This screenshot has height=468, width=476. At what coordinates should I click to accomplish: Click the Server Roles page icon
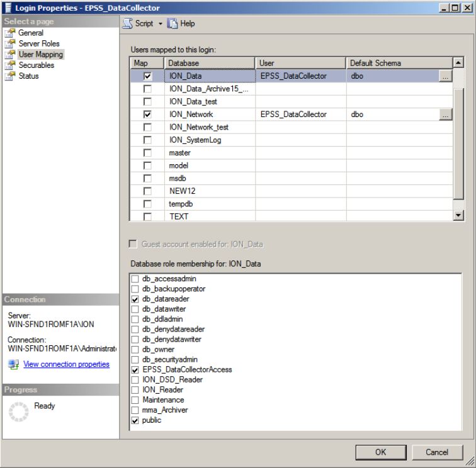pos(9,43)
